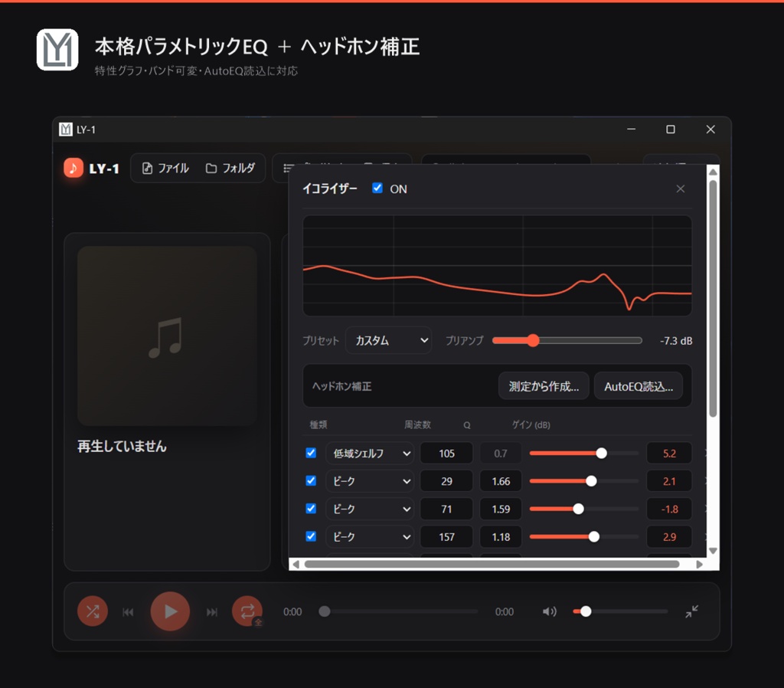Click AutoEQ読込... button

click(639, 386)
